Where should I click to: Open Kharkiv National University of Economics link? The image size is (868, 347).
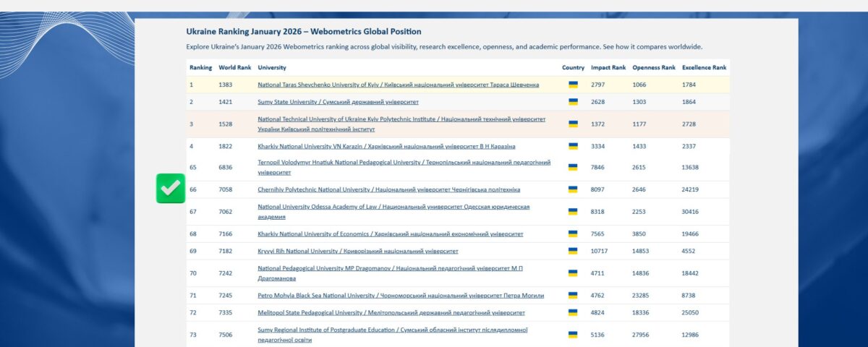coord(390,234)
